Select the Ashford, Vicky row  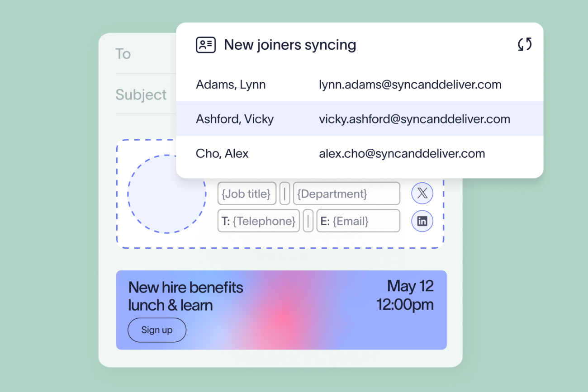(360, 119)
